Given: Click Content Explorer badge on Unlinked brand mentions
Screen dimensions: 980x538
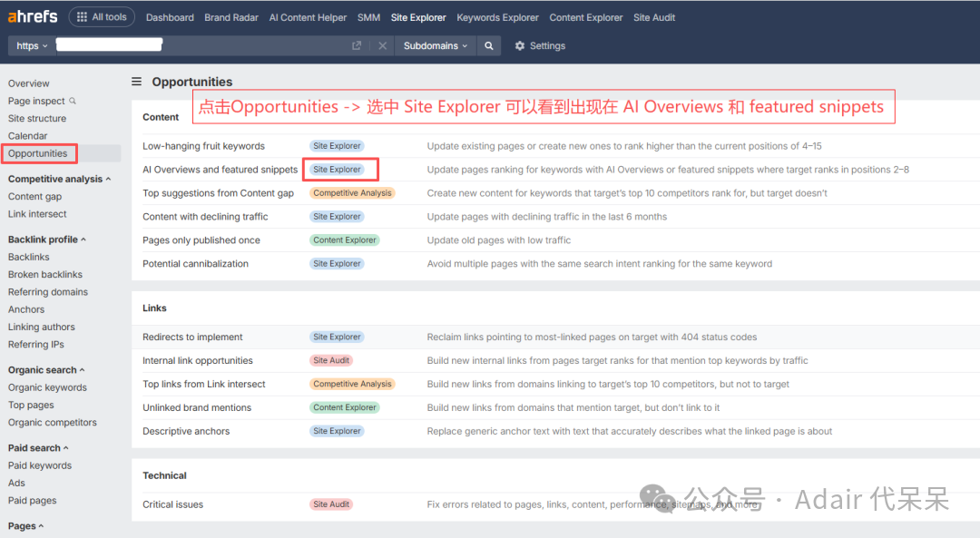Looking at the screenshot, I should point(345,407).
